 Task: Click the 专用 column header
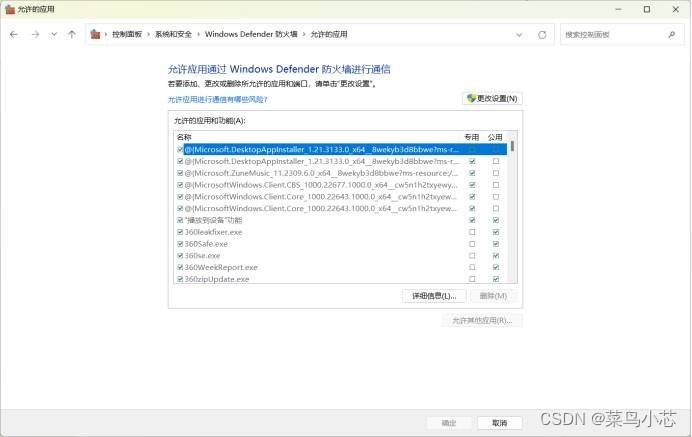472,137
